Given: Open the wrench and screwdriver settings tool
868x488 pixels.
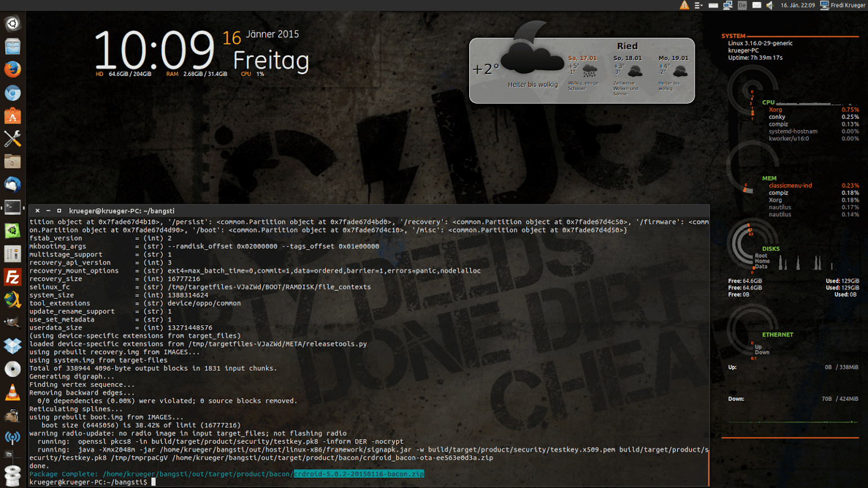Looking at the screenshot, I should (x=12, y=138).
